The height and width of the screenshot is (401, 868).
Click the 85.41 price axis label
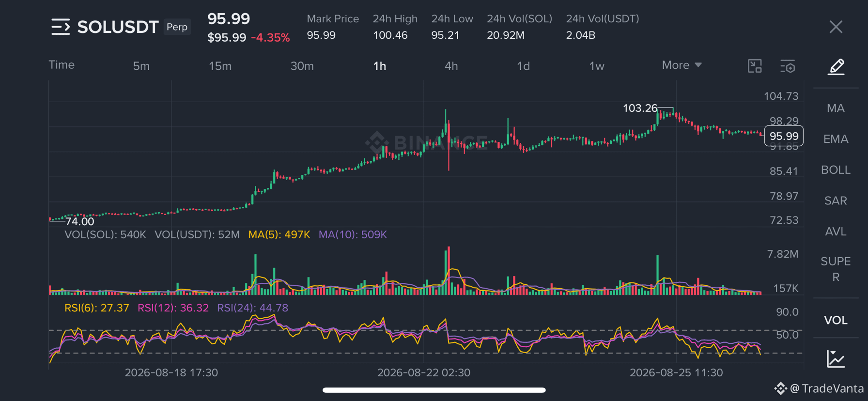[784, 171]
